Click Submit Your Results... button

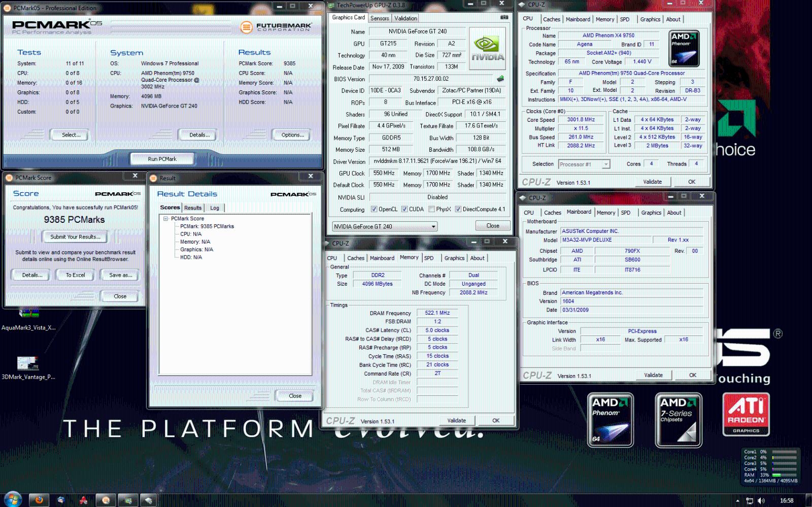click(x=75, y=237)
